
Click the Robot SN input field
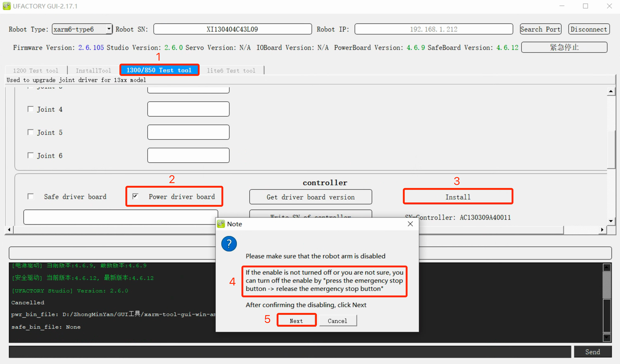pos(232,29)
